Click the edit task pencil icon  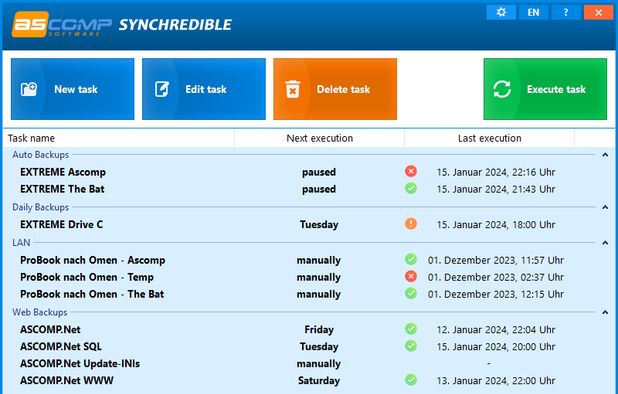(x=162, y=89)
